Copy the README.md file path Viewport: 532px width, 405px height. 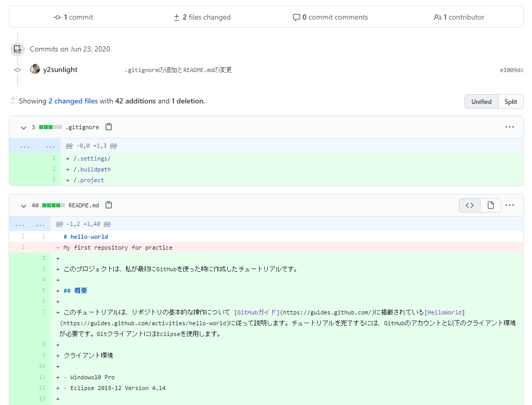109,205
